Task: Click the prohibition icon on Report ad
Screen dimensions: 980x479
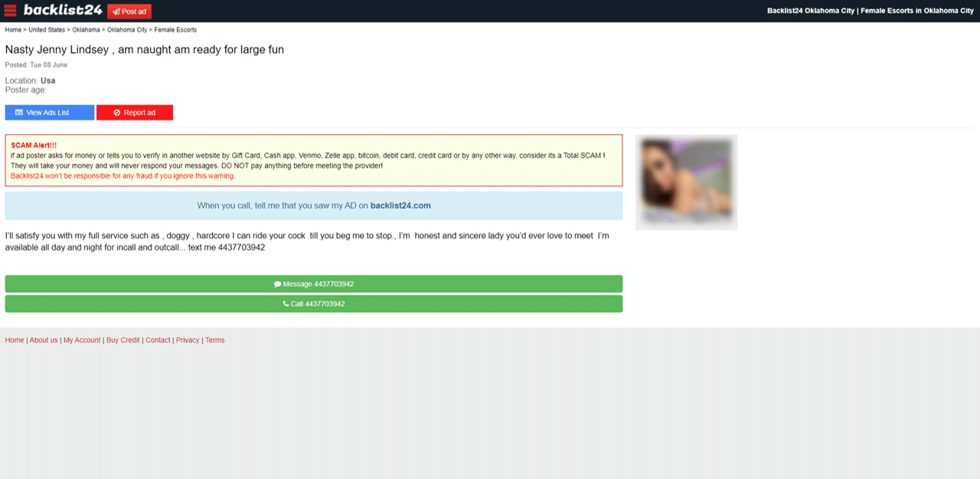Action: [117, 112]
